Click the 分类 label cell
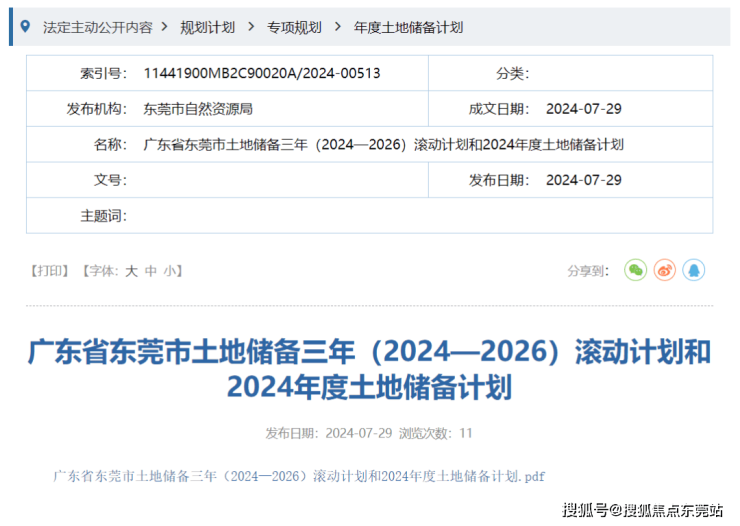The height and width of the screenshot is (526, 740). (513, 73)
